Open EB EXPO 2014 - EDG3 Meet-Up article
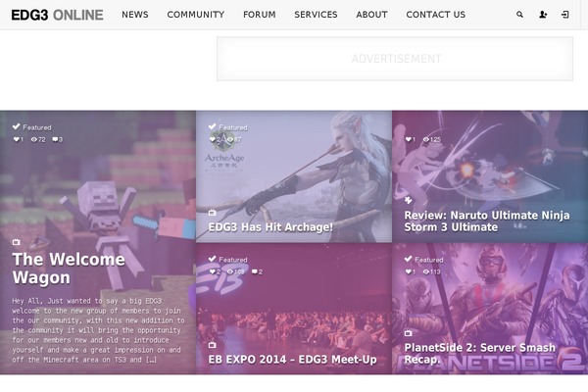 click(x=292, y=360)
